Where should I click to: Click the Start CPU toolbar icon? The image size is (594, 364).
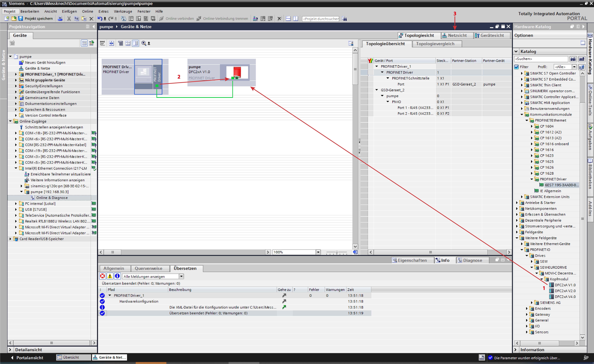click(x=263, y=19)
